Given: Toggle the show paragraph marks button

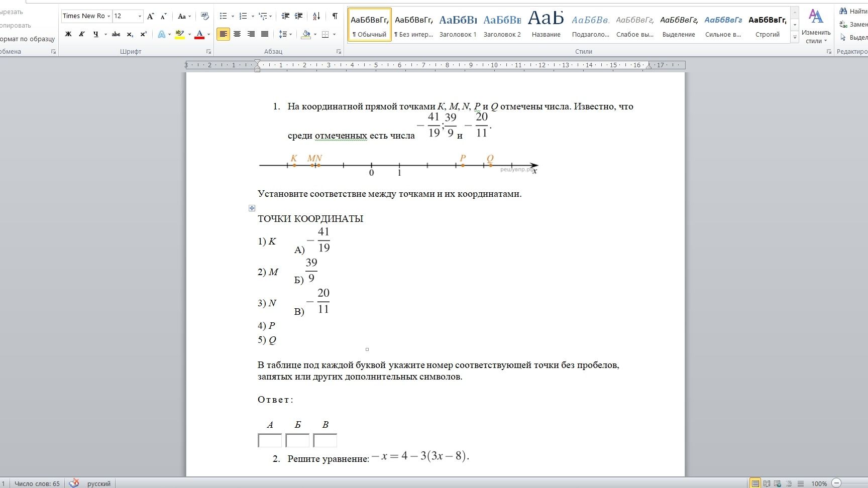Looking at the screenshot, I should click(335, 16).
